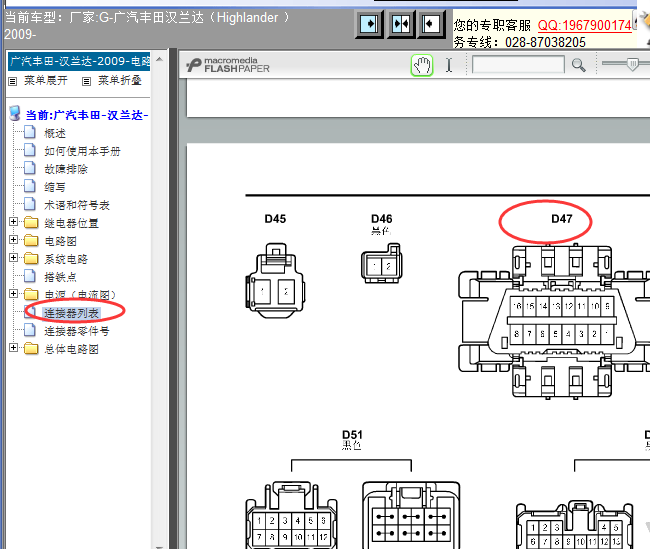Select the 系统电路 folder label
The width and height of the screenshot is (650, 549).
click(x=66, y=259)
